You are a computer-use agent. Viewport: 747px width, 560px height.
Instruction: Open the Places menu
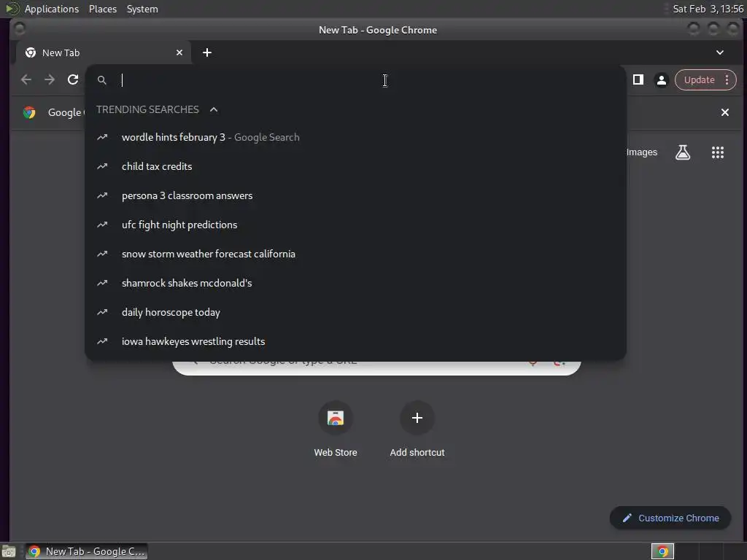coord(103,9)
